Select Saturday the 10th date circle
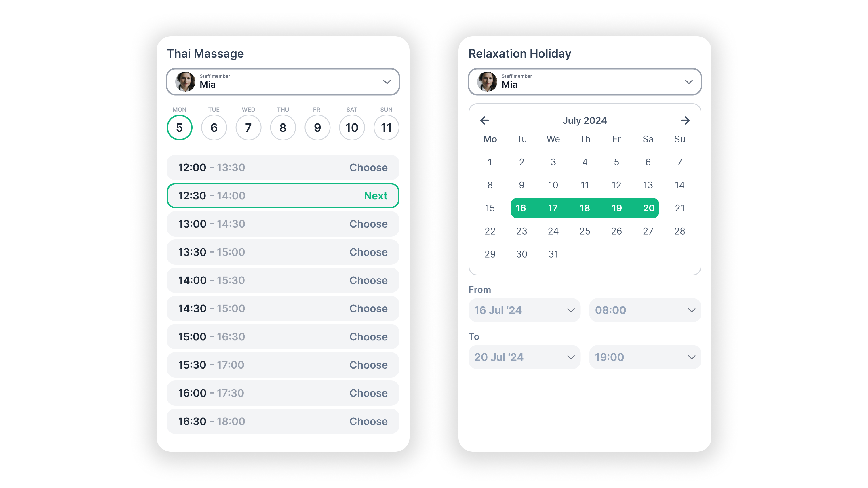 tap(352, 127)
